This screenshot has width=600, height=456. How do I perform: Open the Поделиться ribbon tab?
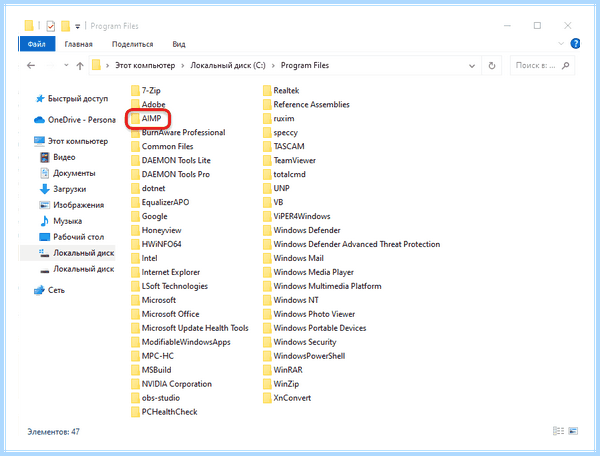pos(132,44)
